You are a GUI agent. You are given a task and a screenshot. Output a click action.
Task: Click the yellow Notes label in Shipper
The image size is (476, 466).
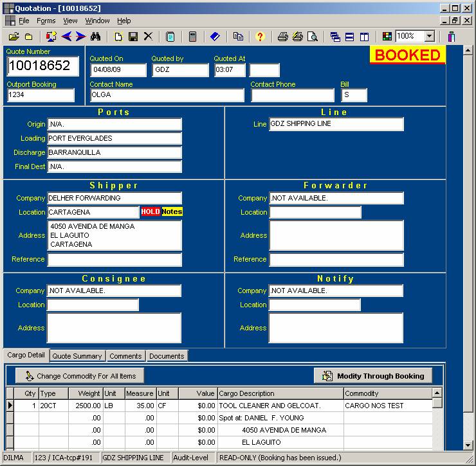[172, 211]
